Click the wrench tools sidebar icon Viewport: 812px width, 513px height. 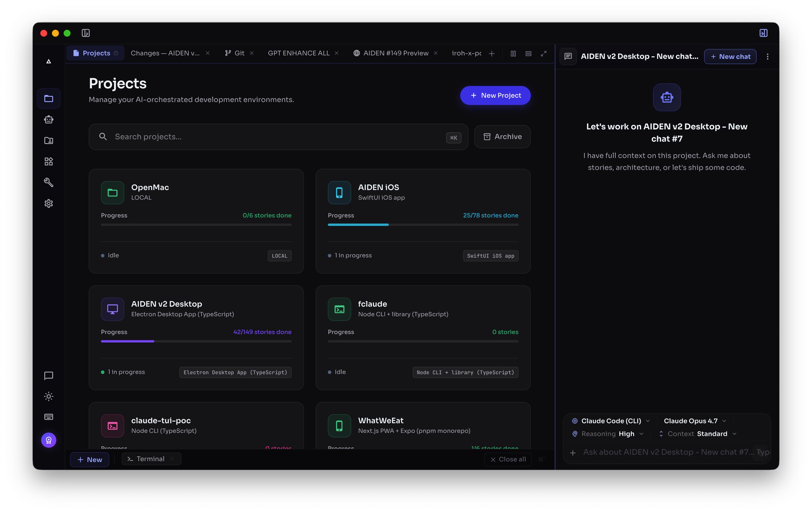click(48, 182)
